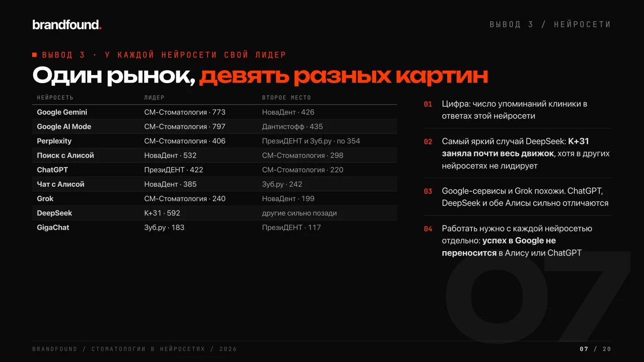The height and width of the screenshot is (362, 644).
Task: Select the 'Grok' row name
Action: click(x=45, y=198)
